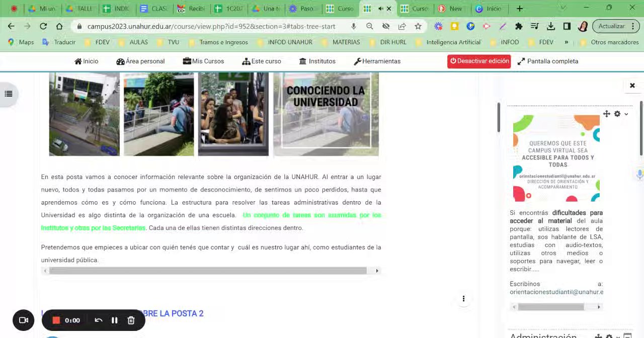Switch to Pantalla completa
The image size is (644, 338).
click(548, 61)
